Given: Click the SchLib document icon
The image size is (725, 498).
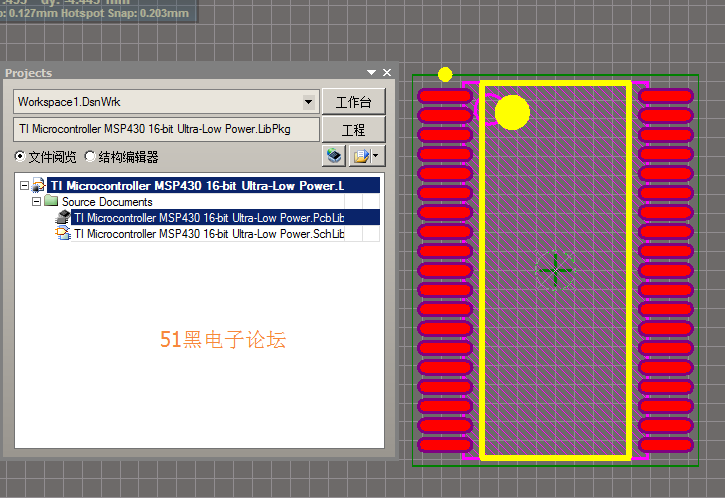Looking at the screenshot, I should pyautogui.click(x=62, y=233).
